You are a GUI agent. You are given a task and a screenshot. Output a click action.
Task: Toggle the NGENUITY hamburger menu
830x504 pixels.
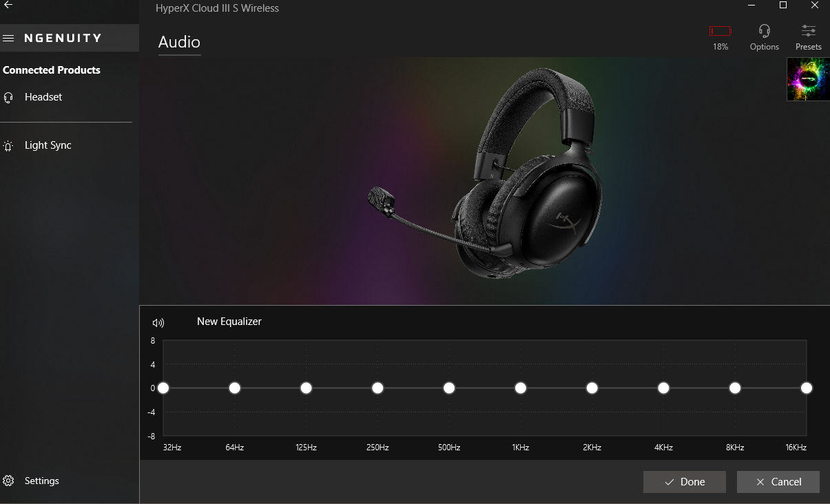[x=8, y=39]
